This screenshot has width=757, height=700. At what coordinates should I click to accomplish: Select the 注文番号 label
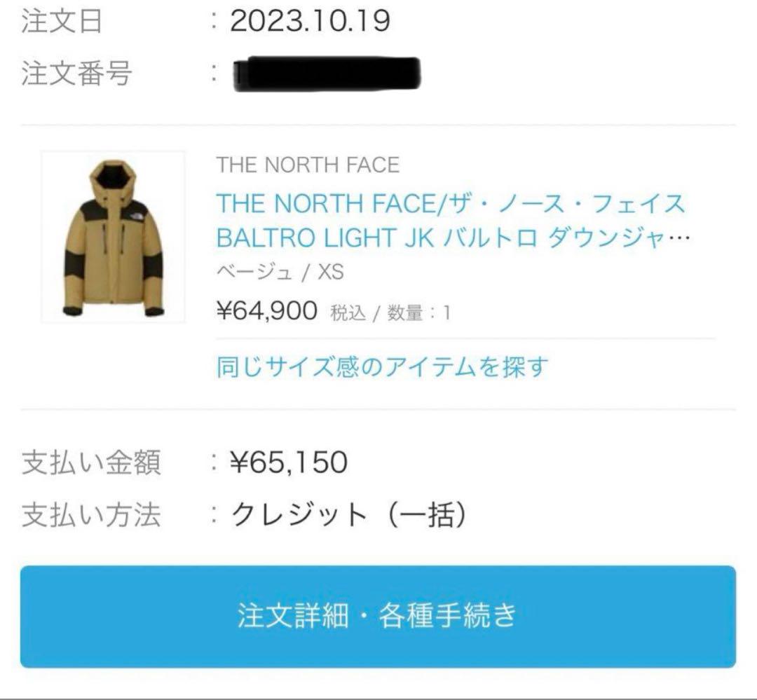click(x=76, y=74)
